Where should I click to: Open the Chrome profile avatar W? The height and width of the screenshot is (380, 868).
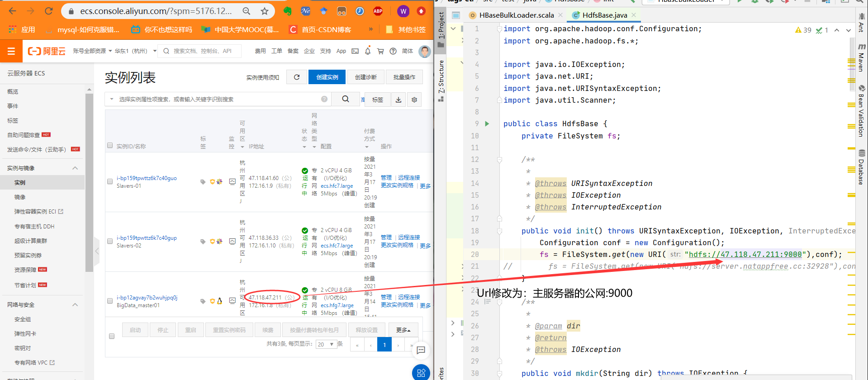(403, 11)
